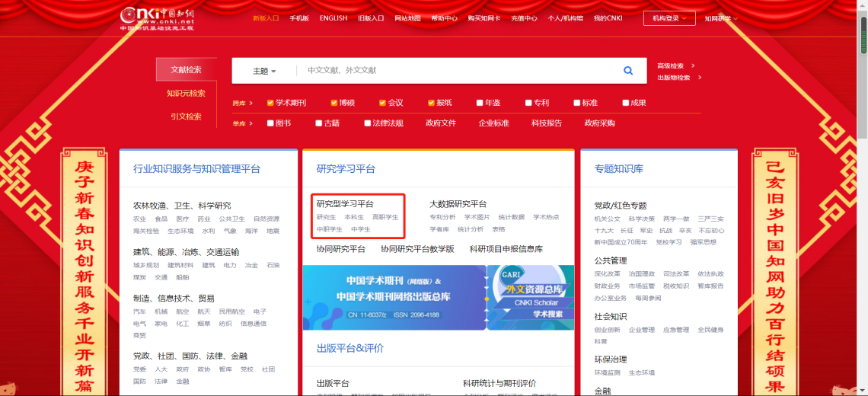Tick the 图书 checkbox
Viewport: 868px width, 396px height.
pos(270,123)
